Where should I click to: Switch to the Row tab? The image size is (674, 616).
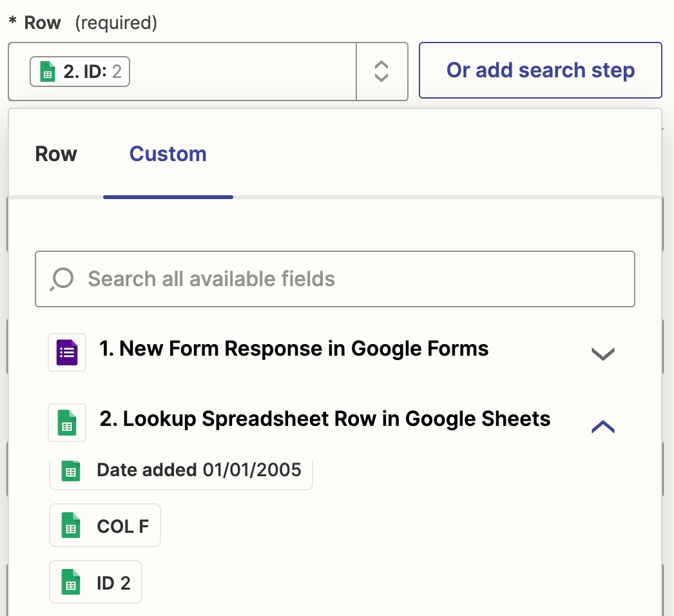coord(56,154)
